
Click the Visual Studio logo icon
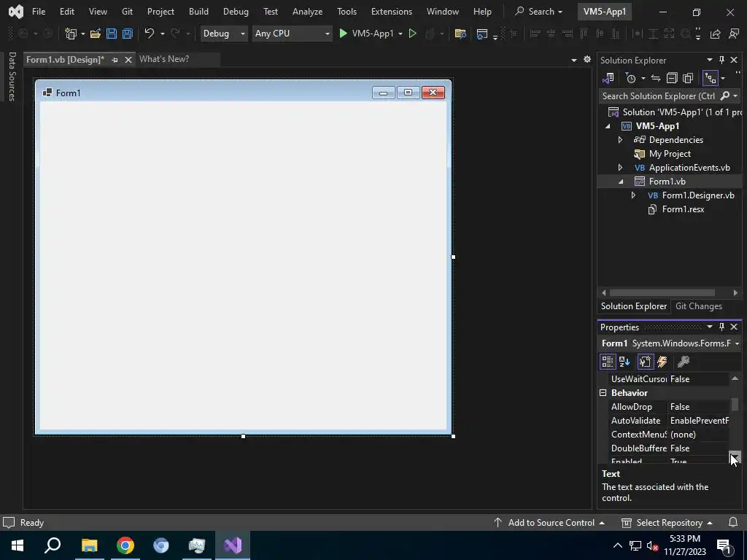click(x=16, y=12)
